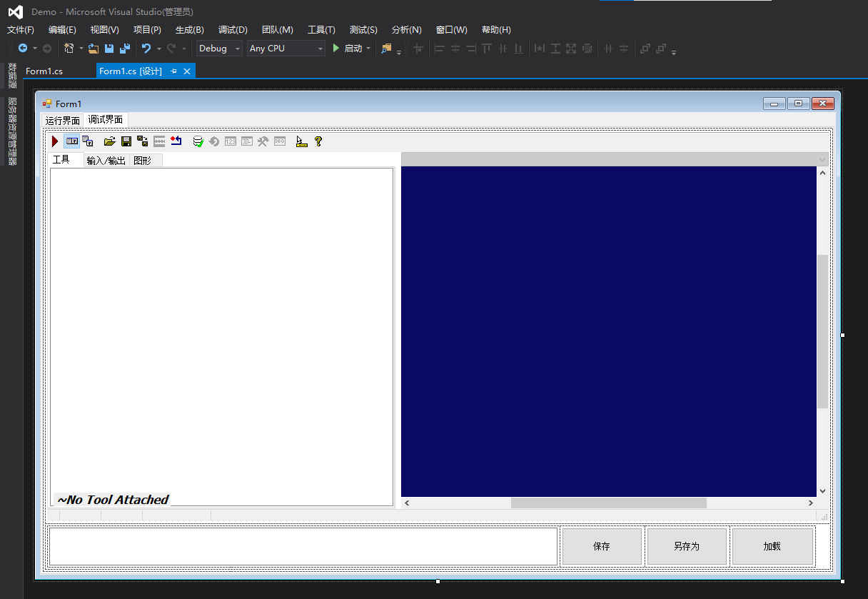Switch to the 输入/输出 tab
This screenshot has width=868, height=599.
tap(106, 161)
